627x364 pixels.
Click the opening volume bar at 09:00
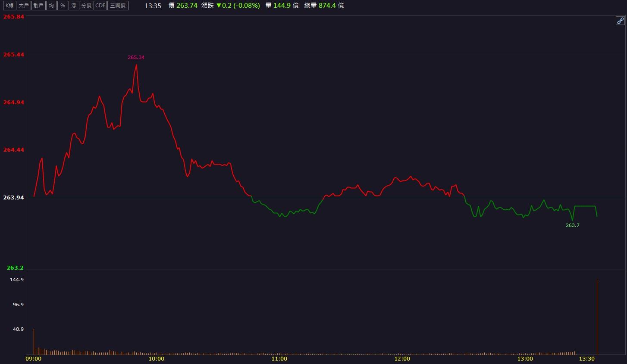pos(34,342)
